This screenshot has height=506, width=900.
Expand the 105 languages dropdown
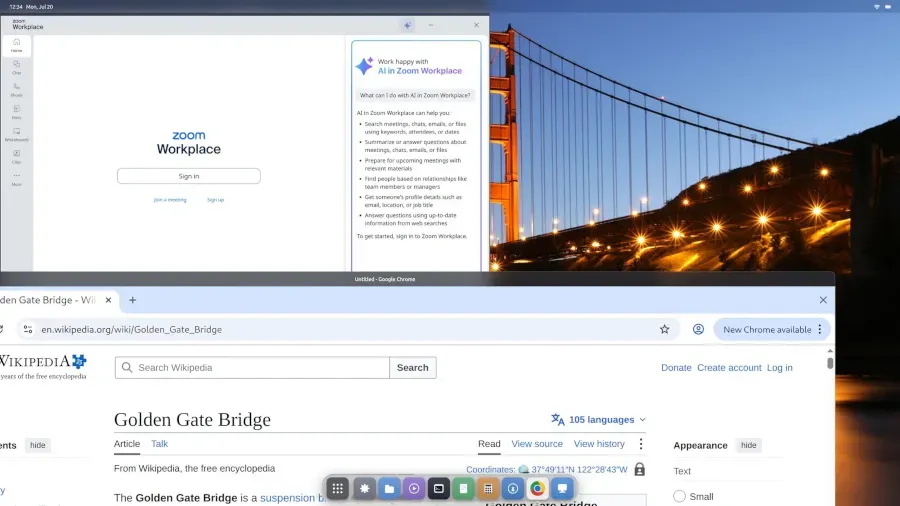[599, 419]
